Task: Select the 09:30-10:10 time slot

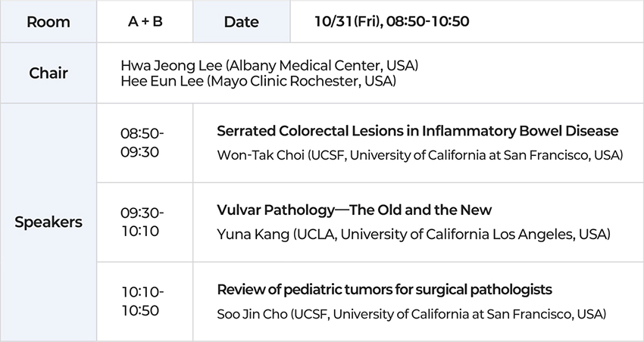Action: pos(142,221)
